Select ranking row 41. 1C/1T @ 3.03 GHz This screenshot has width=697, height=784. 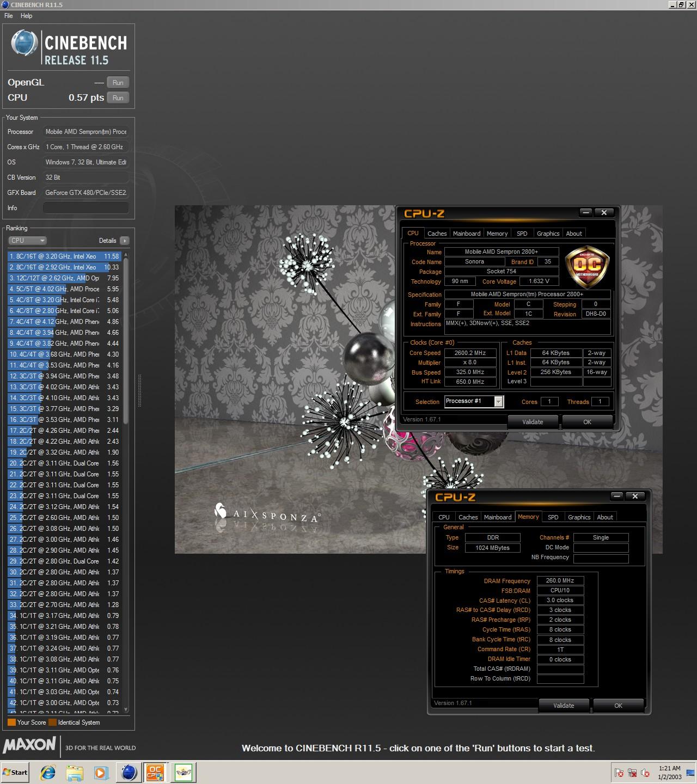pos(64,691)
